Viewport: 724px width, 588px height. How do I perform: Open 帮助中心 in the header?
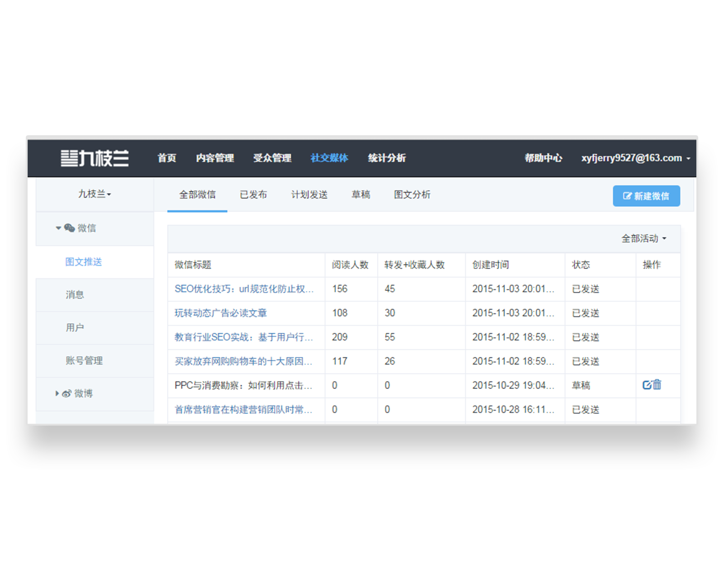[x=543, y=158]
